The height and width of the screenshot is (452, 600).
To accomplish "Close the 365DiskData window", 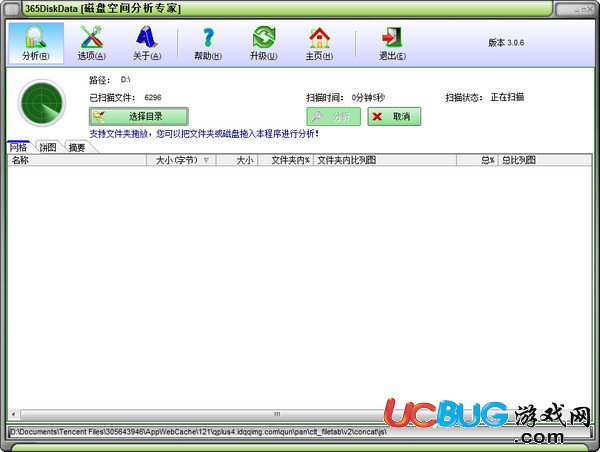I will 590,10.
